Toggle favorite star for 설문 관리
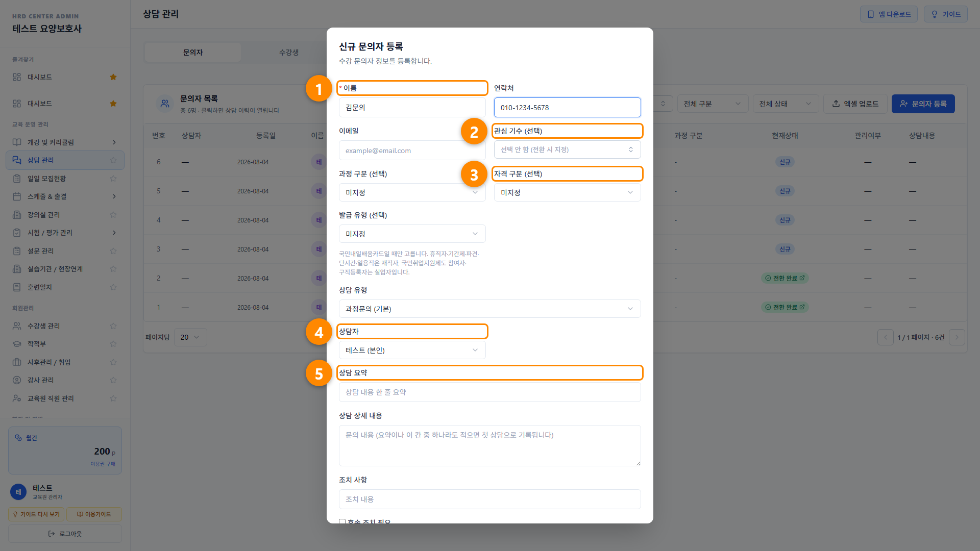 click(x=113, y=251)
